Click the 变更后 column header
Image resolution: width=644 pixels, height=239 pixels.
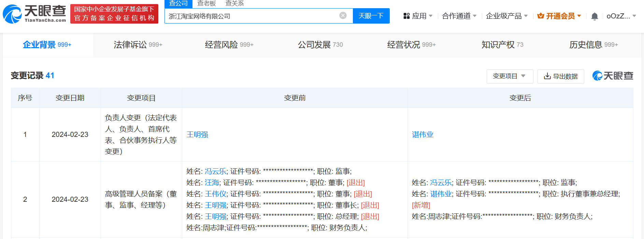pyautogui.click(x=520, y=98)
